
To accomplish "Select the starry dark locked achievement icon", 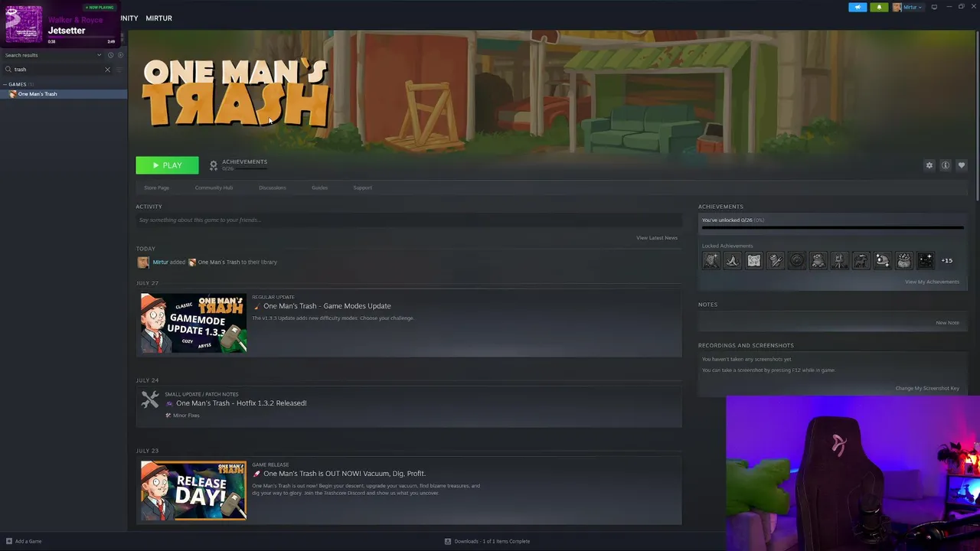I will point(926,261).
